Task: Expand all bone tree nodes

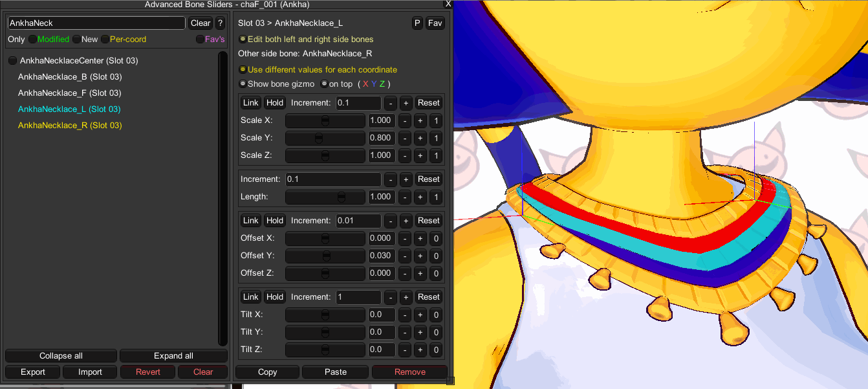Action: 173,356
